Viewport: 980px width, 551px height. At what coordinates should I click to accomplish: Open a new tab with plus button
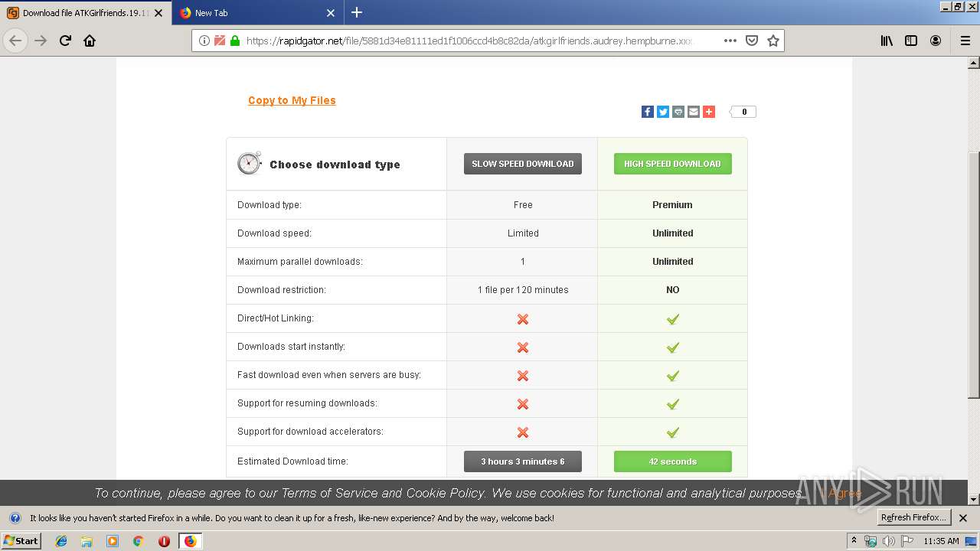point(357,12)
